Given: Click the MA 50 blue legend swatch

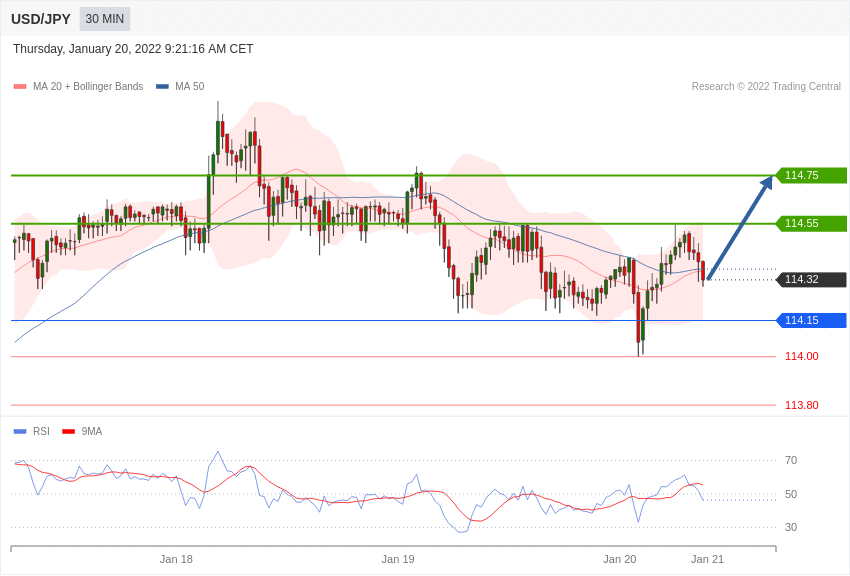Looking at the screenshot, I should coord(162,87).
